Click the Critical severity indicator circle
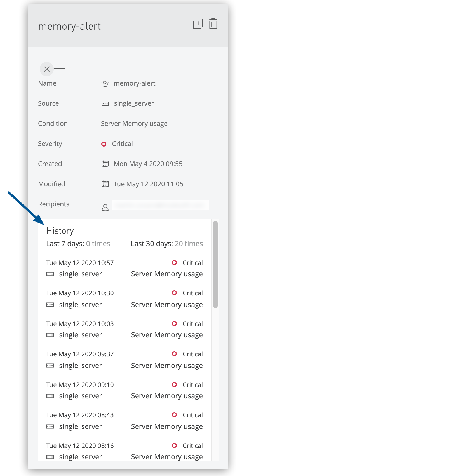 (x=104, y=144)
